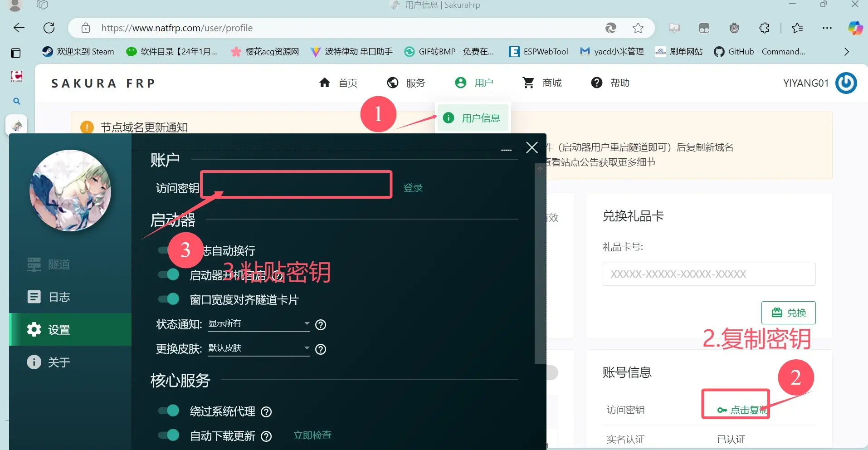
Task: Open the tab actions icon left of bookmarks
Action: pos(16,53)
